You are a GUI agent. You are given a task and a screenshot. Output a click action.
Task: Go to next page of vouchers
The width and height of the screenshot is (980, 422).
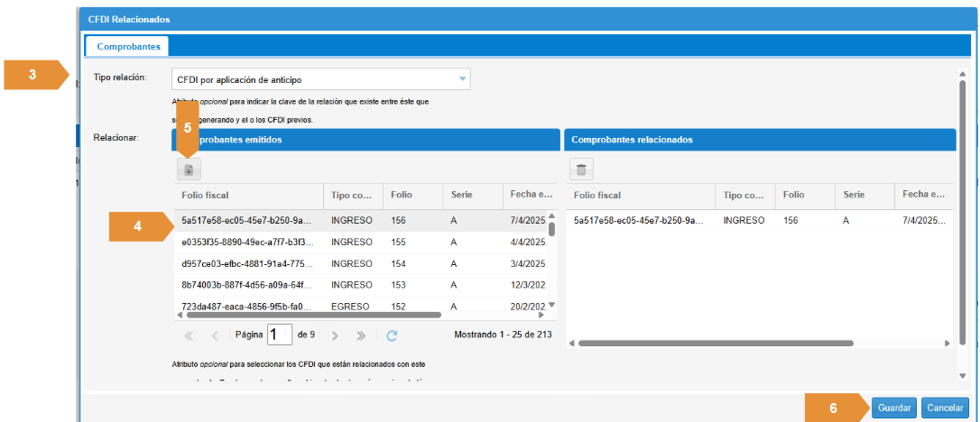(335, 335)
